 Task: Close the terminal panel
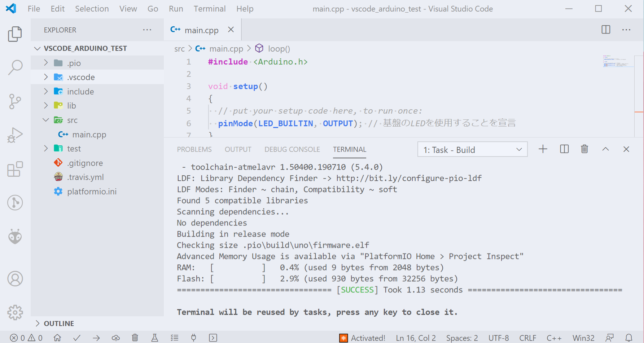pos(626,149)
